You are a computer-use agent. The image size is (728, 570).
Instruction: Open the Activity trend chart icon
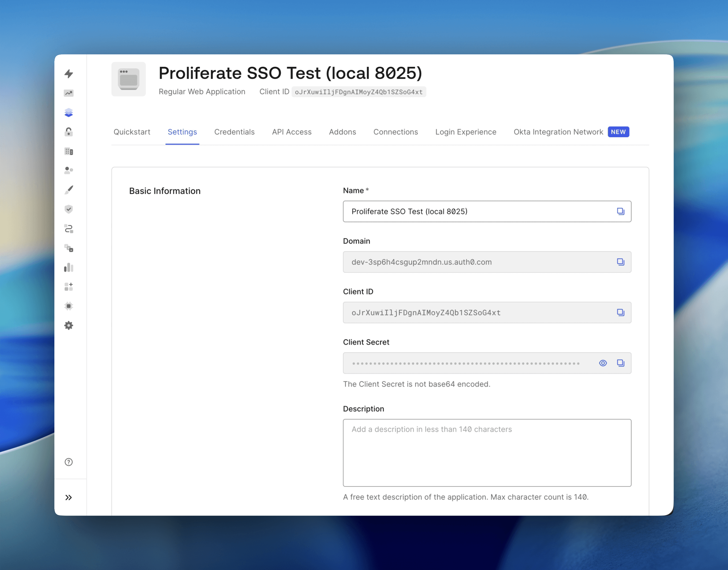(69, 93)
